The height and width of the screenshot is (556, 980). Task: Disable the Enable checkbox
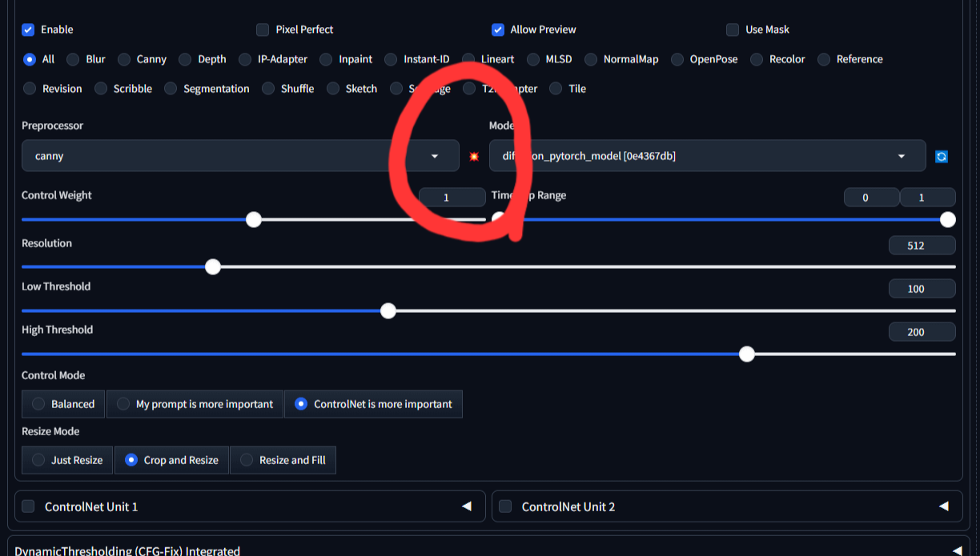tap(28, 30)
